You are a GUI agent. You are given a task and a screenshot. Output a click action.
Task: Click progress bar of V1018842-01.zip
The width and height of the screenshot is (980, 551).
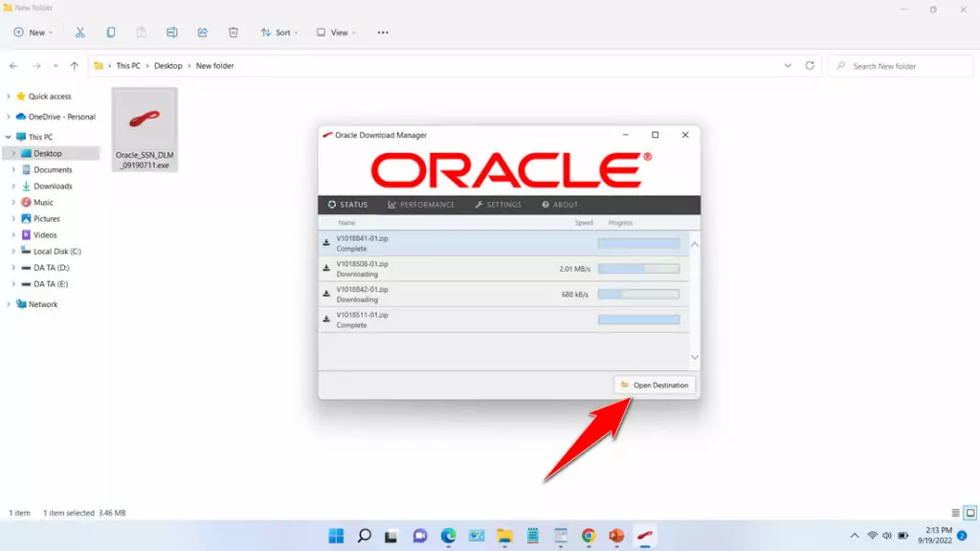pos(638,295)
